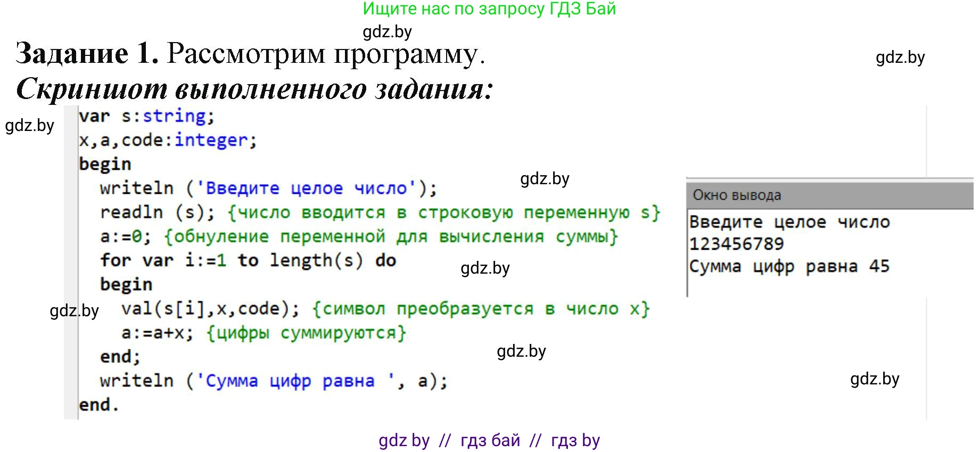
Task: Click the green "Ищите нас по запросу ГДЗ Бай" text
Action: pos(489,9)
